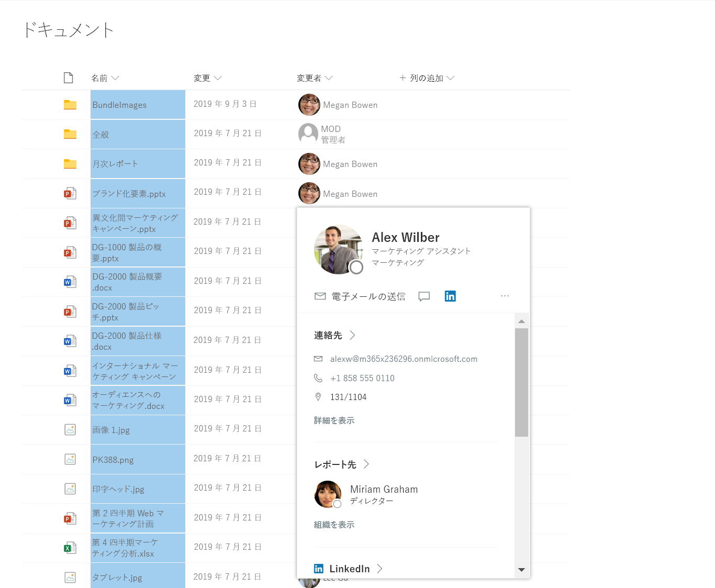Click the envelope icon to send email

[x=320, y=296]
